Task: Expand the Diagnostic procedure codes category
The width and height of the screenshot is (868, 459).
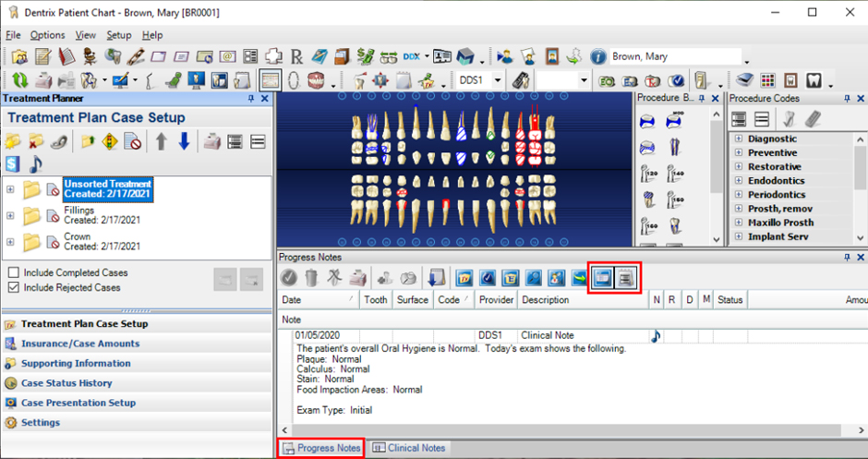Action: (x=739, y=139)
